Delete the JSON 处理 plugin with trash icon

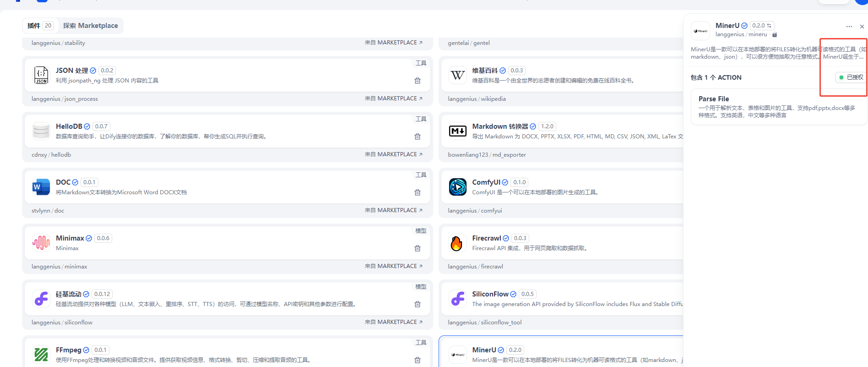coord(418,81)
